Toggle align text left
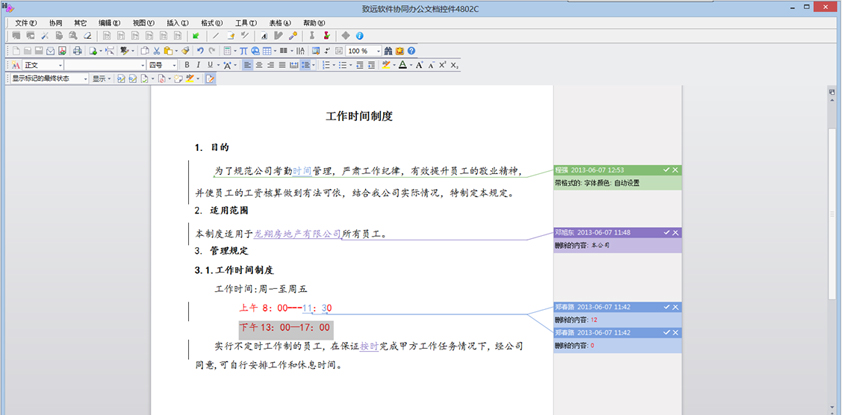This screenshot has height=415, width=842. (x=248, y=65)
